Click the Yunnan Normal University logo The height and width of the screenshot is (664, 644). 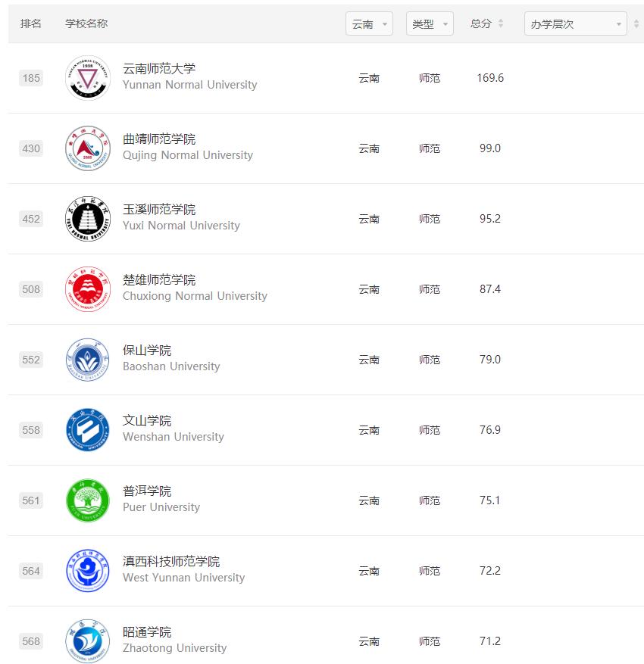click(x=87, y=78)
